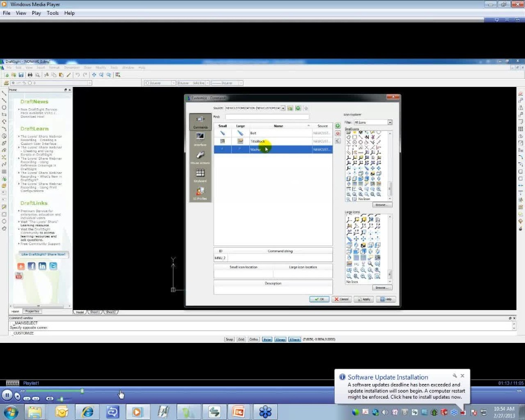Click the Software Update Installation notification balloon
This screenshot has height=420, width=525.
[x=402, y=387]
